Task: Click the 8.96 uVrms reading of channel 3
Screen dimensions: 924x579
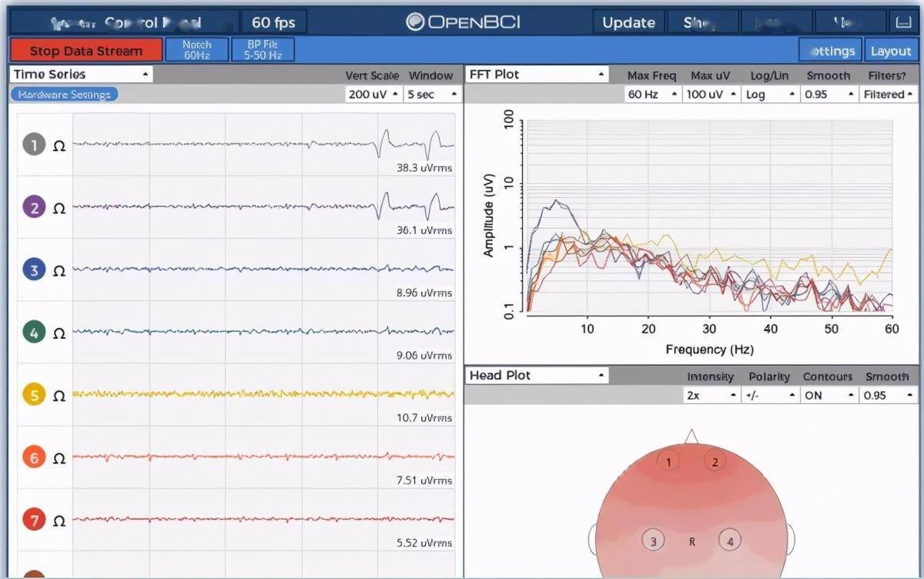Action: pyautogui.click(x=424, y=293)
